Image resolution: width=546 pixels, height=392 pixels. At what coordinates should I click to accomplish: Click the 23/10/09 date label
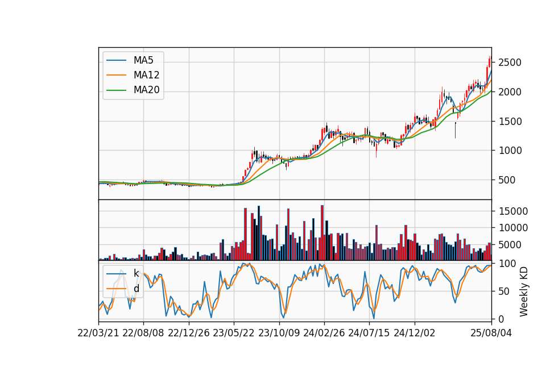pos(279,333)
